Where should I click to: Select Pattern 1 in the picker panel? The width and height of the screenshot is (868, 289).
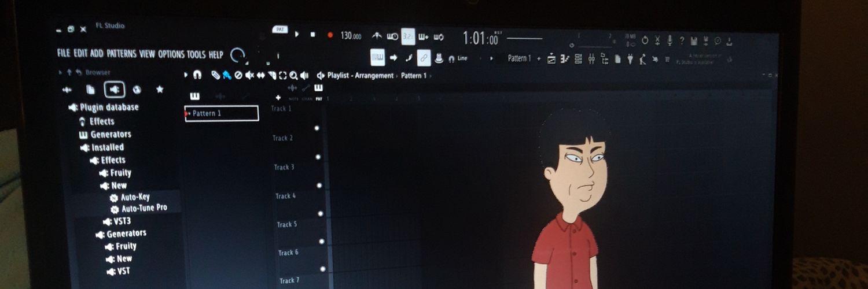coord(222,113)
